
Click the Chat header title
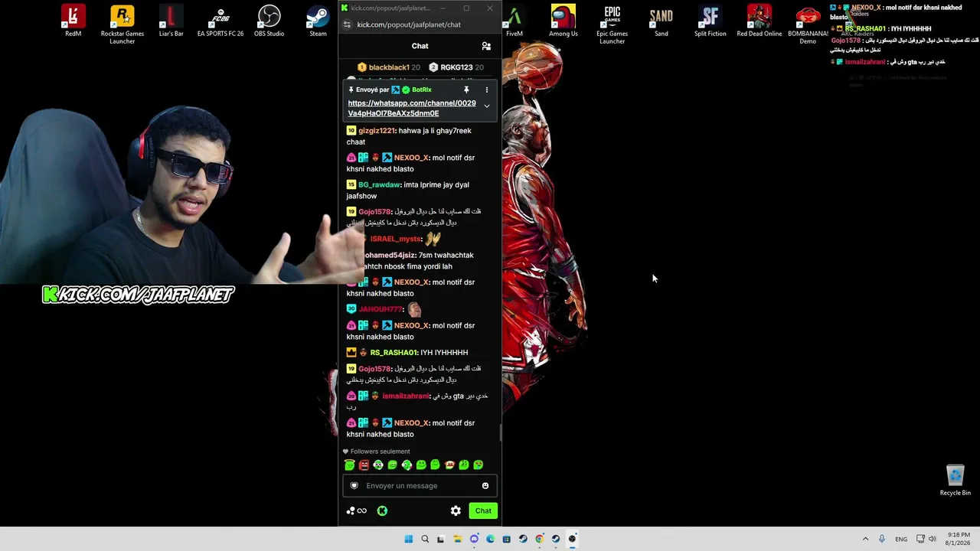tap(420, 46)
